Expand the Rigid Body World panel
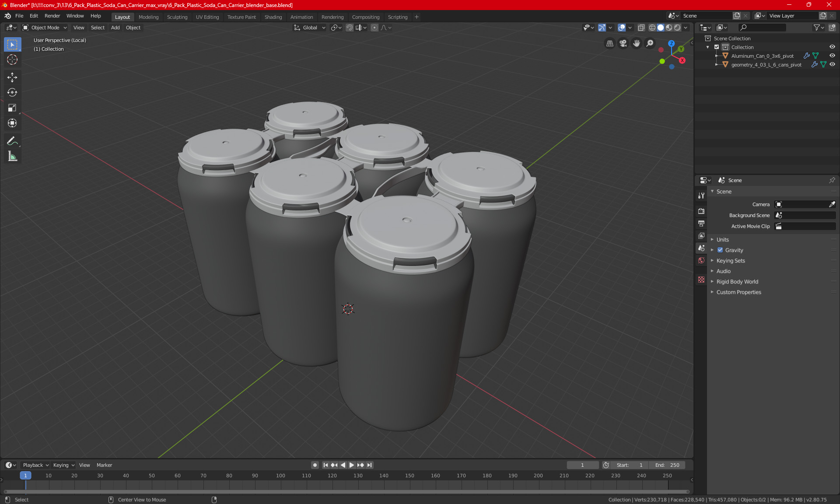Viewport: 840px width, 504px height. (x=737, y=282)
